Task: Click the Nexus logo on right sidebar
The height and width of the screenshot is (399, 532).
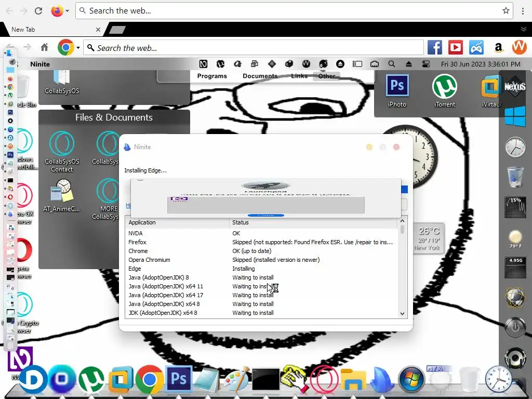Action: 515,86
